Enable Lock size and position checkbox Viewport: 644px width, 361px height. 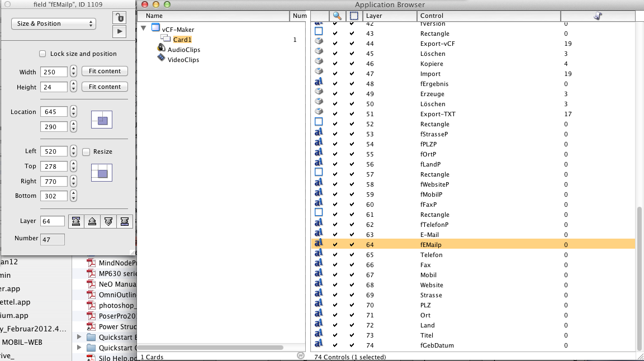pos(42,54)
